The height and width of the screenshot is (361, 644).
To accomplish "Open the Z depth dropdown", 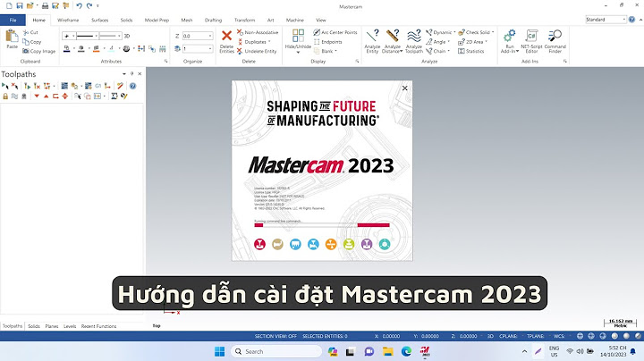I will 210,36.
